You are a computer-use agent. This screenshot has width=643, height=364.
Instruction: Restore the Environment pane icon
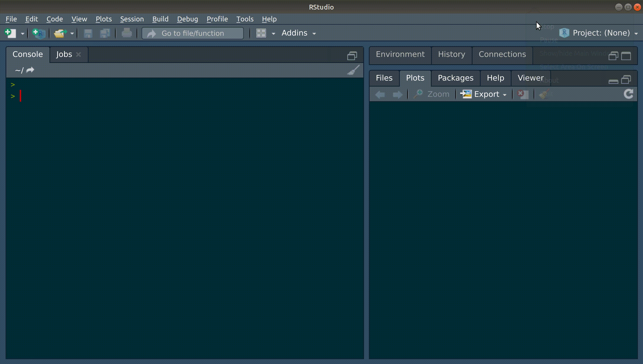(613, 56)
